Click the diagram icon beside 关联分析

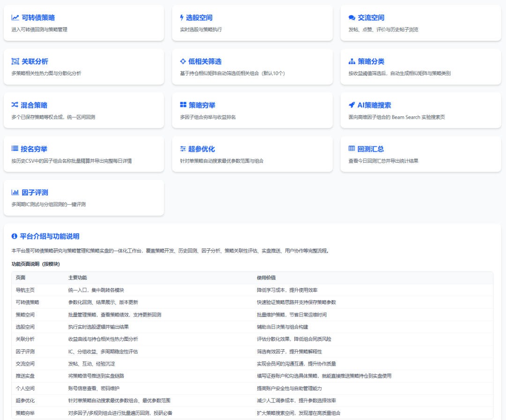click(15, 61)
